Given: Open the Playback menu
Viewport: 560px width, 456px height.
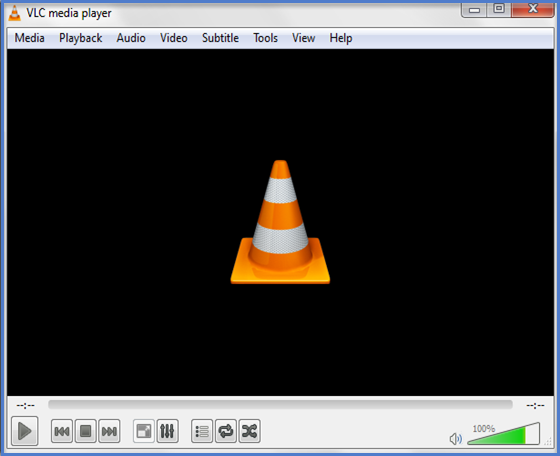Looking at the screenshot, I should click(x=81, y=38).
